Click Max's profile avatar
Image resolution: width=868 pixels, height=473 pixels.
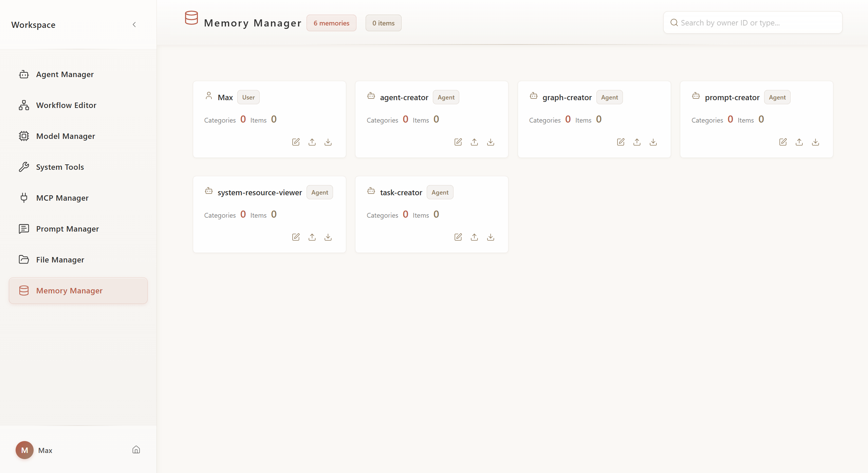pyautogui.click(x=24, y=450)
